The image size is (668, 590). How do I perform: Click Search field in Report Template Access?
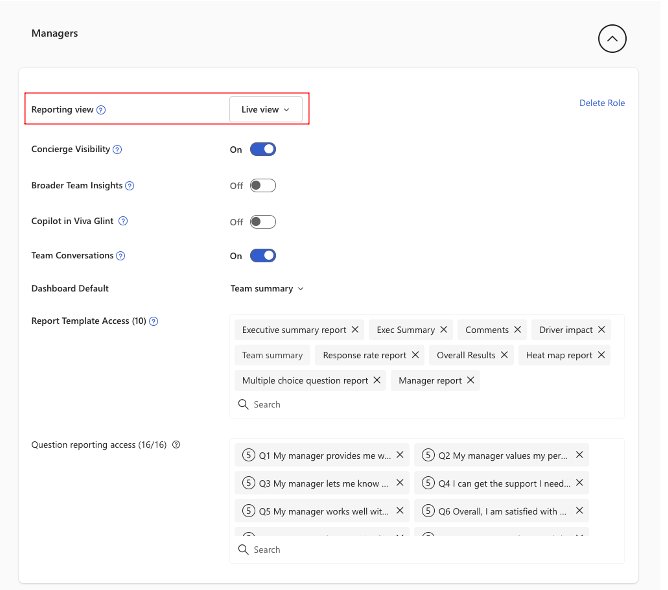[427, 404]
